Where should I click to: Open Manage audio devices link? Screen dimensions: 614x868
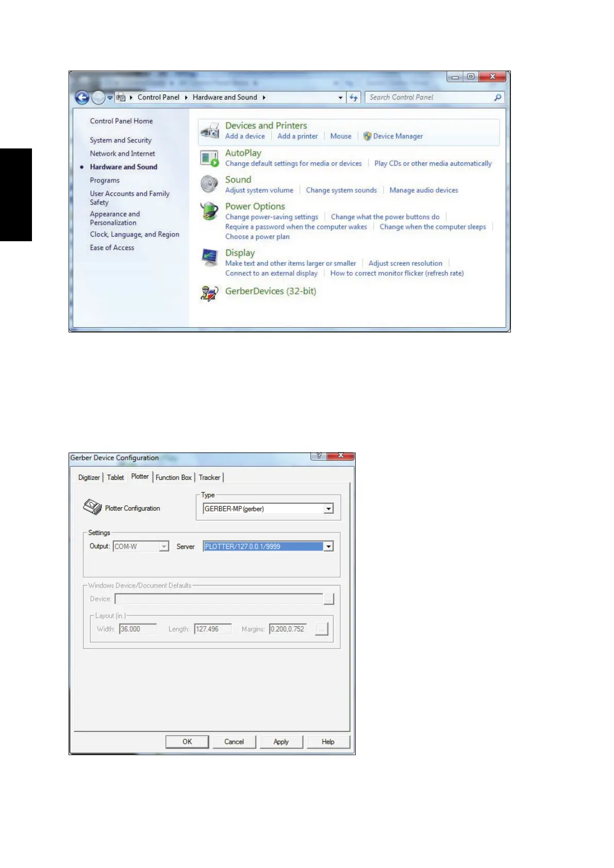point(424,190)
